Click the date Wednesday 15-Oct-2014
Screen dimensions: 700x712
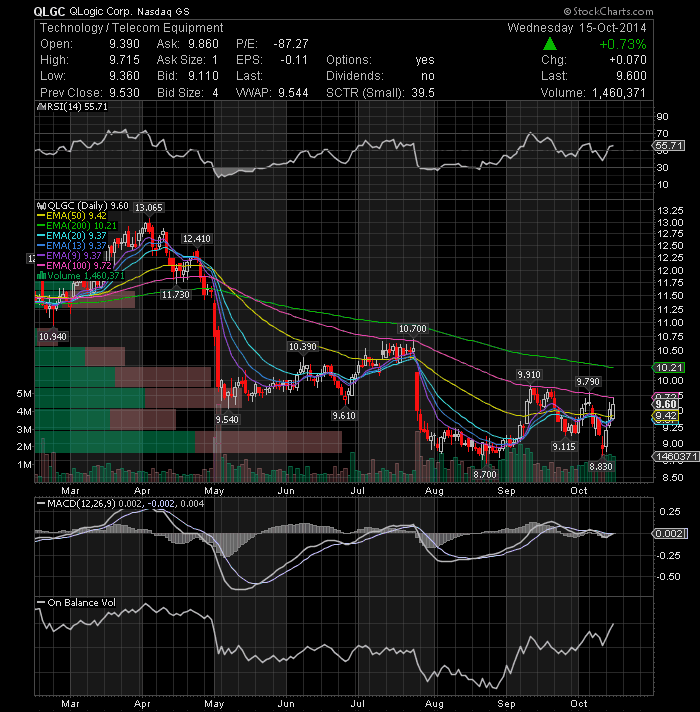[x=577, y=28]
